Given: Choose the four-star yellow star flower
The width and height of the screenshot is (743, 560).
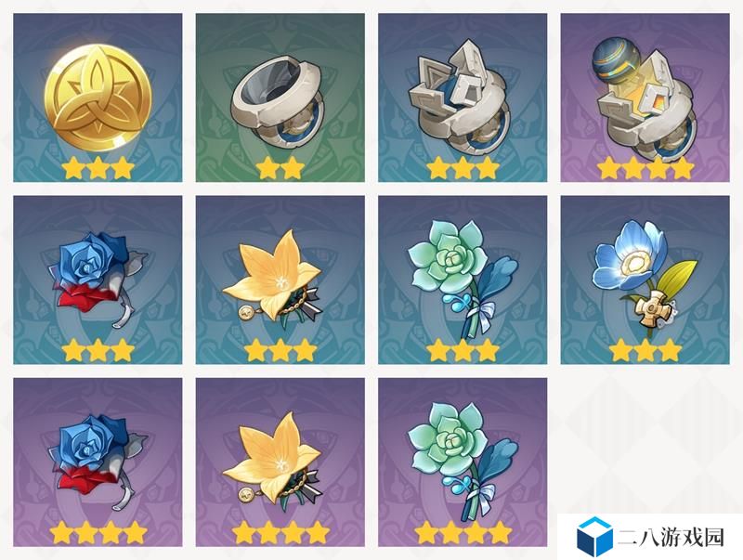Looking at the screenshot, I should [x=280, y=462].
